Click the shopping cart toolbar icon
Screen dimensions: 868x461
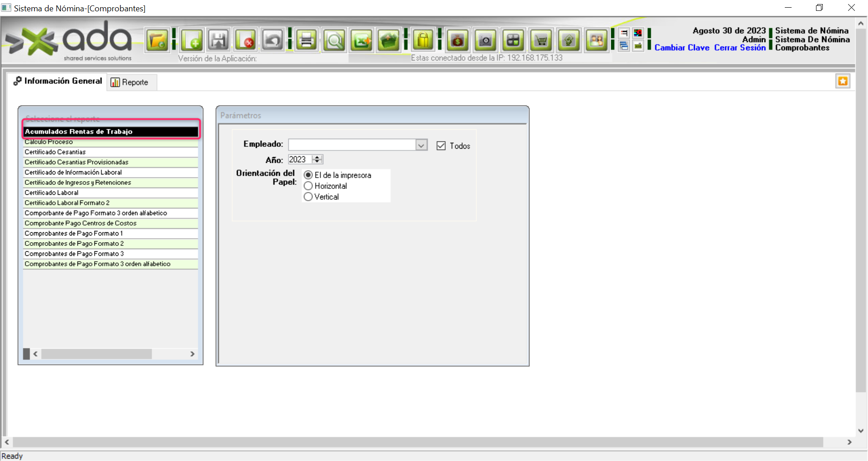541,41
